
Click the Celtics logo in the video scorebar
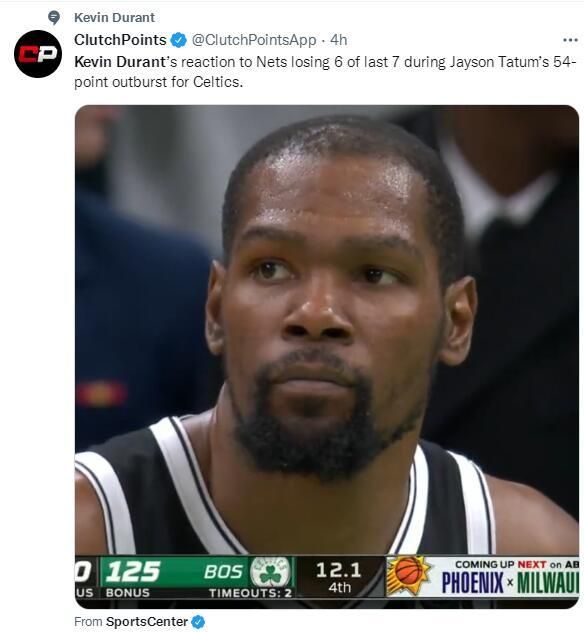[270, 572]
